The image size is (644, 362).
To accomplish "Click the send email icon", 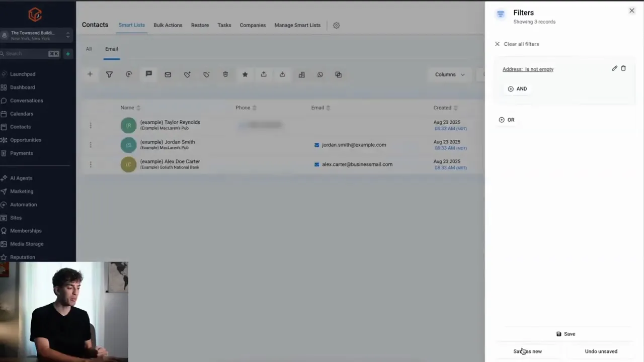I will 168,74.
